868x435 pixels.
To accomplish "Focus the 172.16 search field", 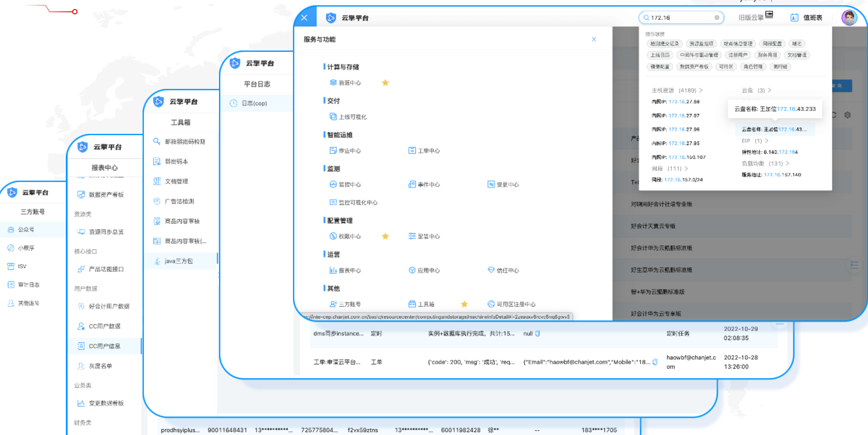I will 681,17.
